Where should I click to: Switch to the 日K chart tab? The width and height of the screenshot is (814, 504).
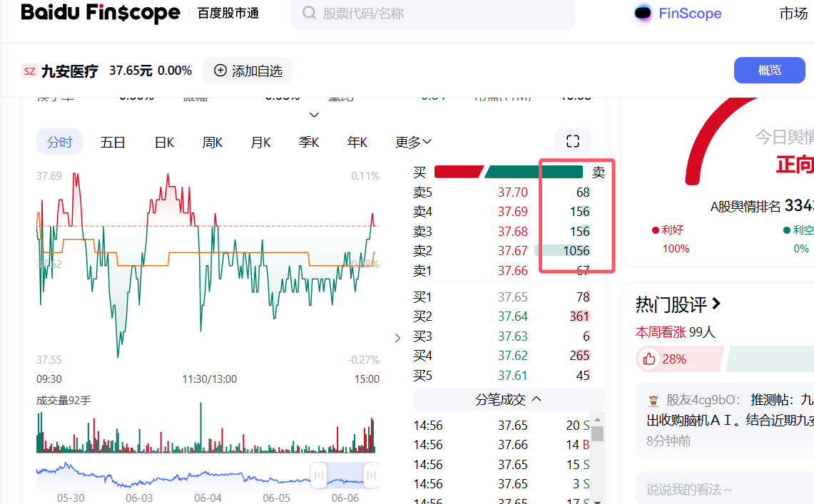165,142
